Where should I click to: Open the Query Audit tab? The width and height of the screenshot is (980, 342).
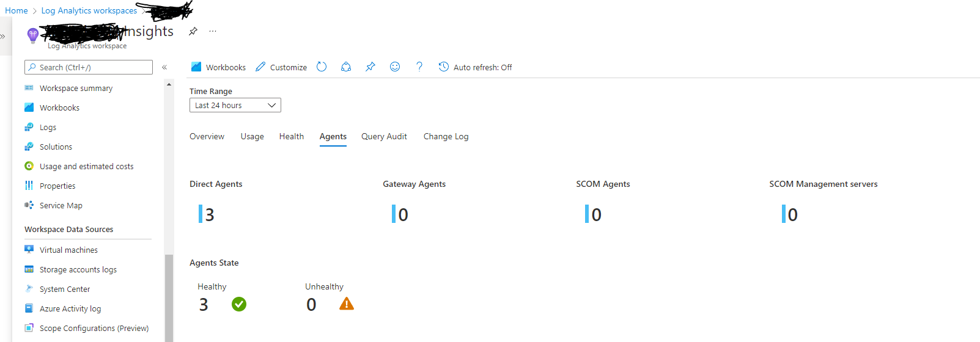coord(384,136)
